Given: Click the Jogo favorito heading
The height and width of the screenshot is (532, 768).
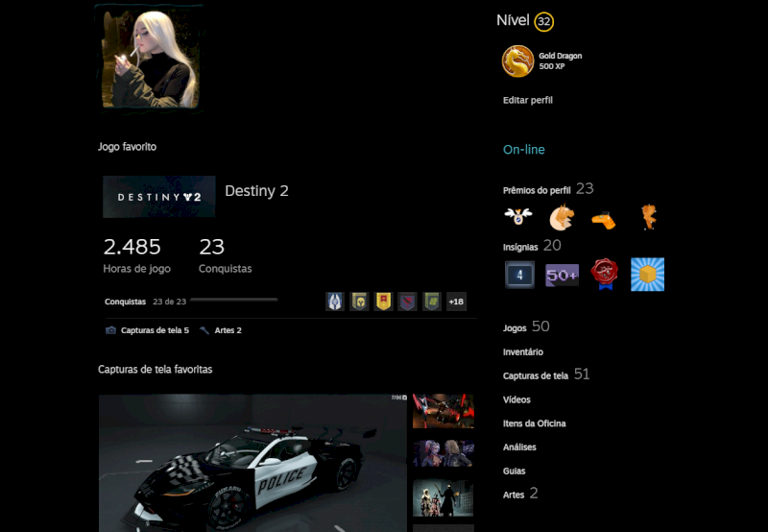Looking at the screenshot, I should click(127, 147).
